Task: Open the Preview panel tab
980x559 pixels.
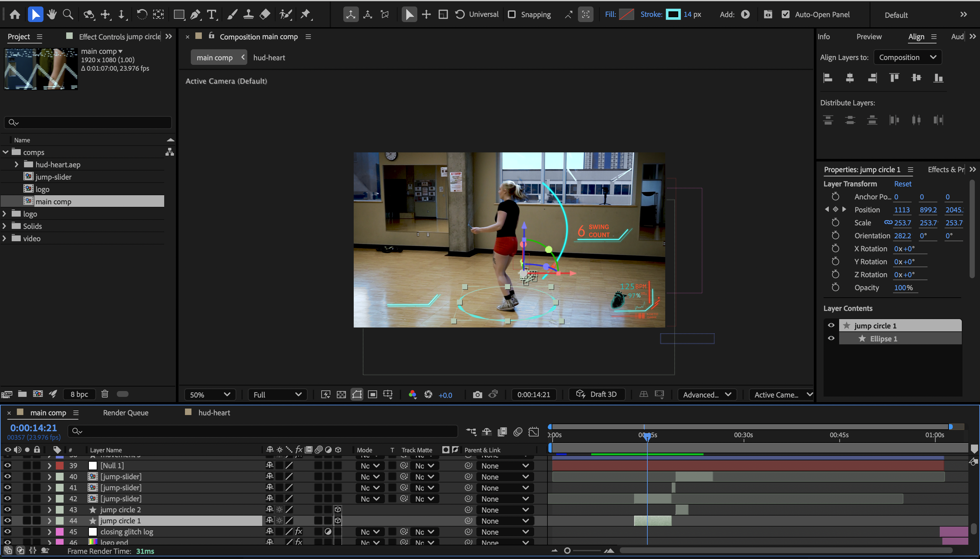Action: [x=869, y=36]
